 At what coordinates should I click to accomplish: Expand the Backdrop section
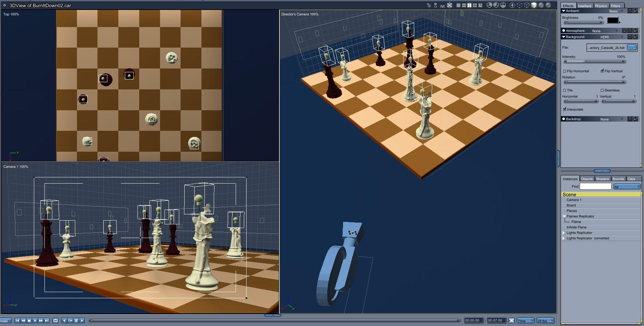[564, 119]
